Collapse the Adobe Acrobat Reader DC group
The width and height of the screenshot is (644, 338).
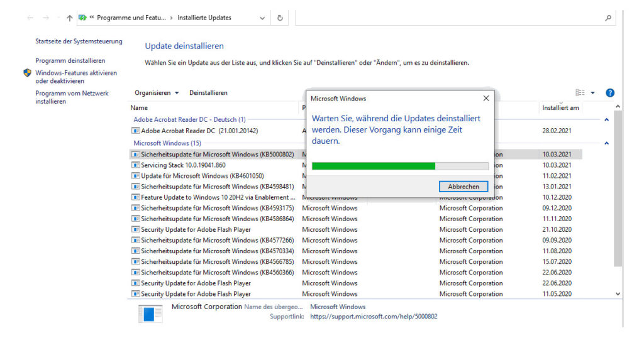pos(606,120)
